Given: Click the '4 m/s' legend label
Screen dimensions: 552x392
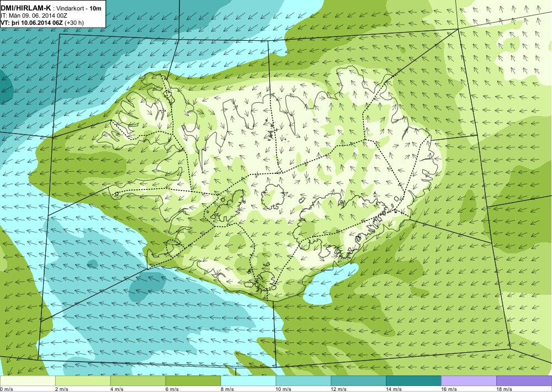Looking at the screenshot, I should 117,389.
